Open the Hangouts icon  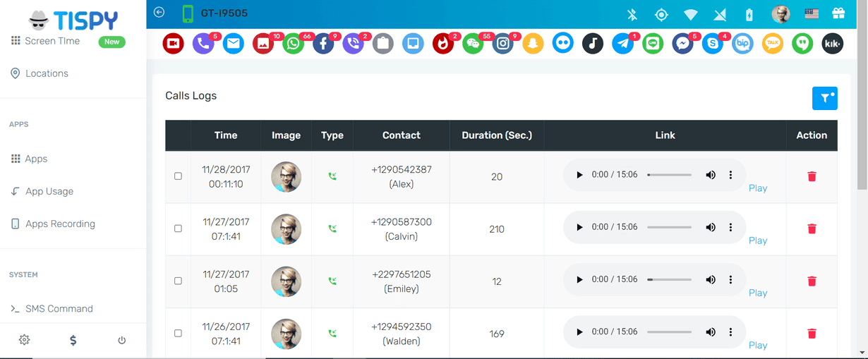tap(802, 44)
